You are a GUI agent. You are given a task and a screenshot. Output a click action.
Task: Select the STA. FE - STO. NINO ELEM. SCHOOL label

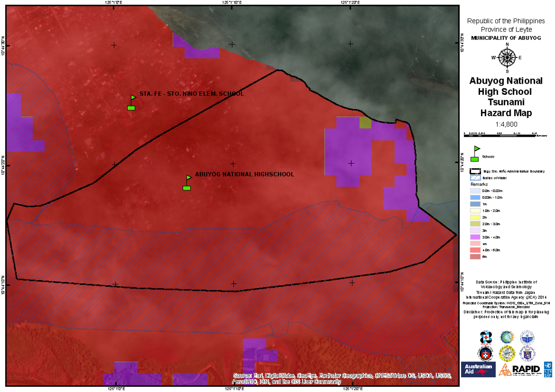click(192, 94)
